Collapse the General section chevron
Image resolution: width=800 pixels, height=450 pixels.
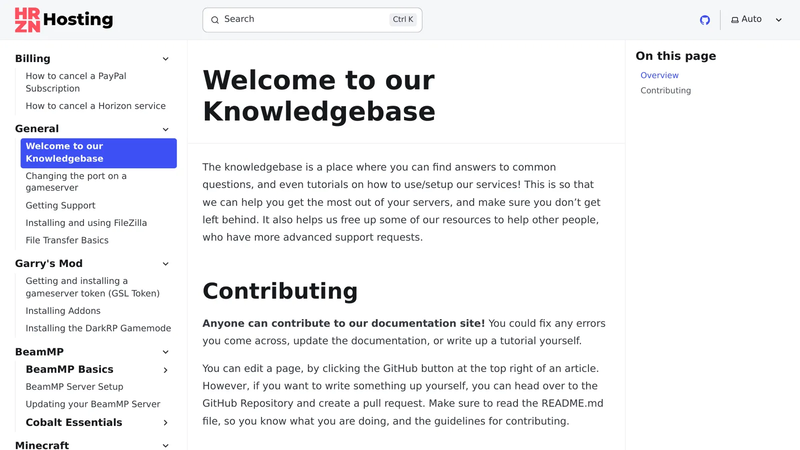pos(165,129)
